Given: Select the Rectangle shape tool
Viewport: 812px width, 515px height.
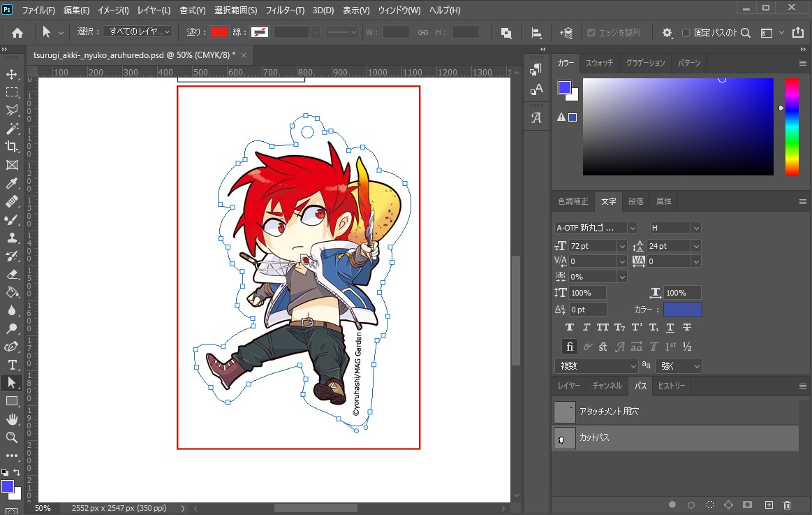Looking at the screenshot, I should pyautogui.click(x=11, y=401).
